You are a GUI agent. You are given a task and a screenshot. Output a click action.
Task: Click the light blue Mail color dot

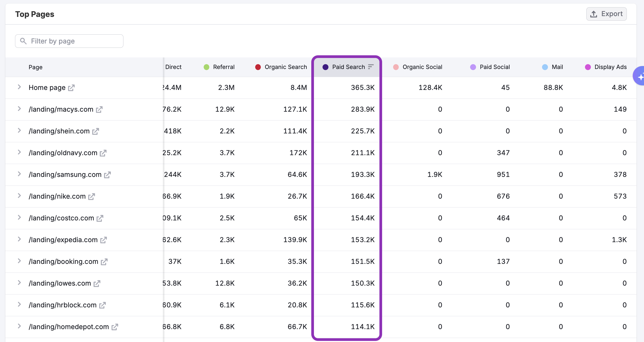(x=545, y=67)
